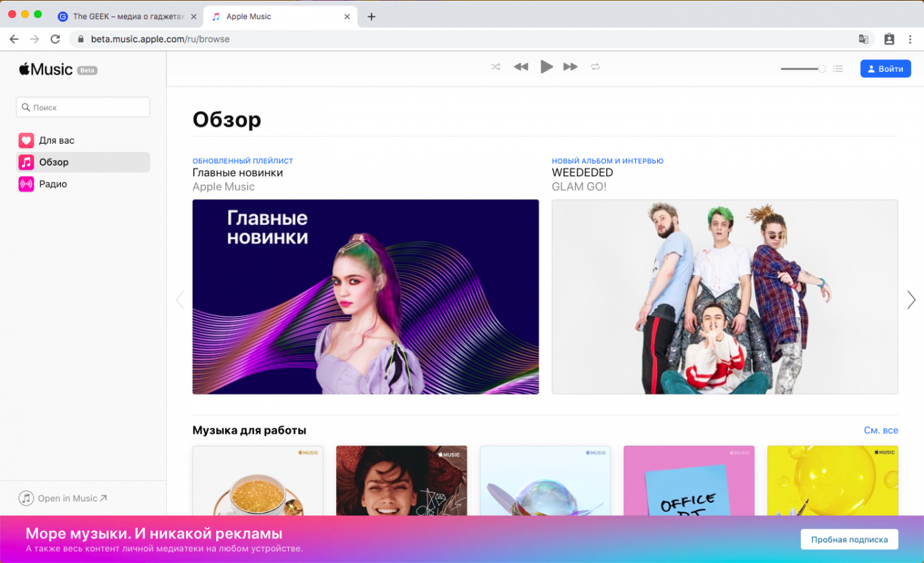The image size is (924, 563).
Task: Reload the current page
Action: [55, 39]
